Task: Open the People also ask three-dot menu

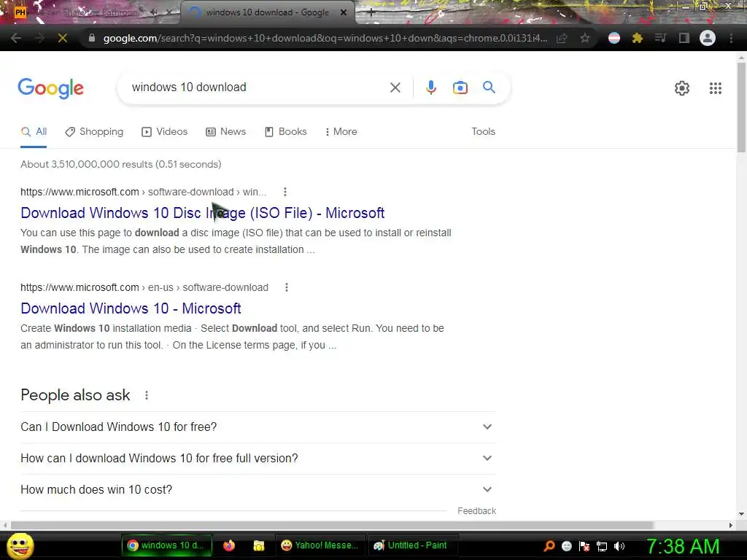Action: pos(146,395)
